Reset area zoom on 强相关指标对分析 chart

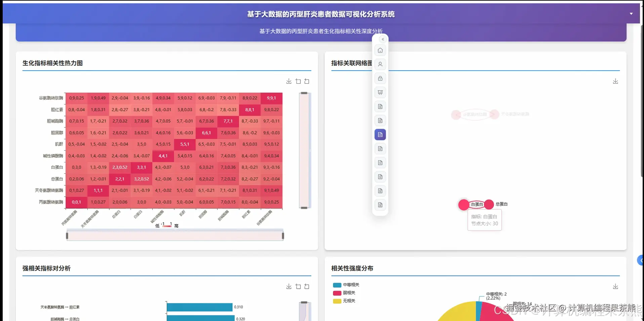tap(307, 286)
